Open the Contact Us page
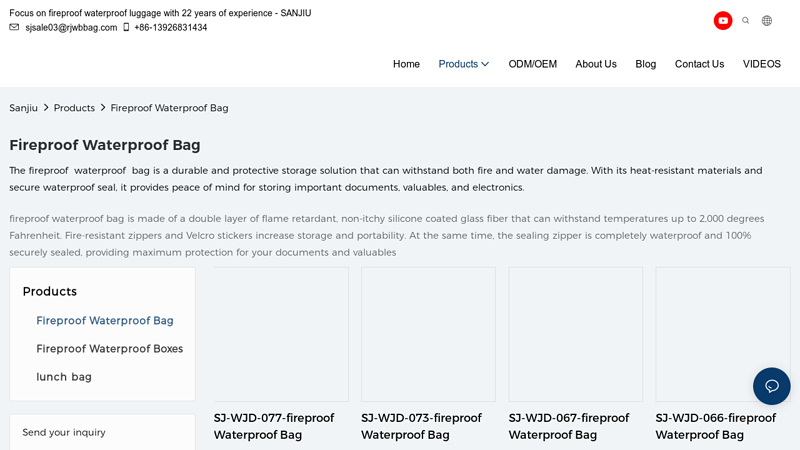Viewport: 800px width, 450px height. pyautogui.click(x=699, y=64)
